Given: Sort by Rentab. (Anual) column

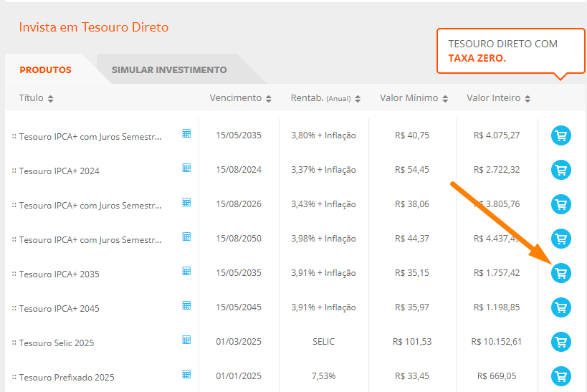Looking at the screenshot, I should [325, 98].
